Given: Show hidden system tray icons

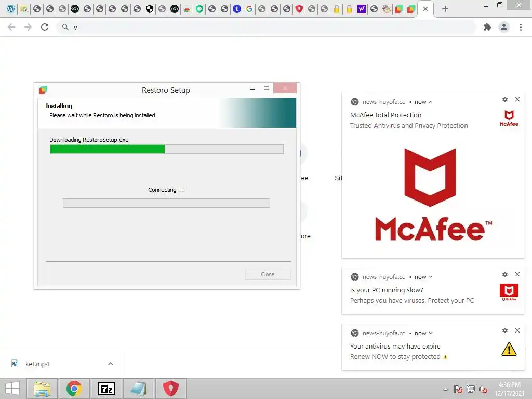Looking at the screenshot, I should 445,389.
